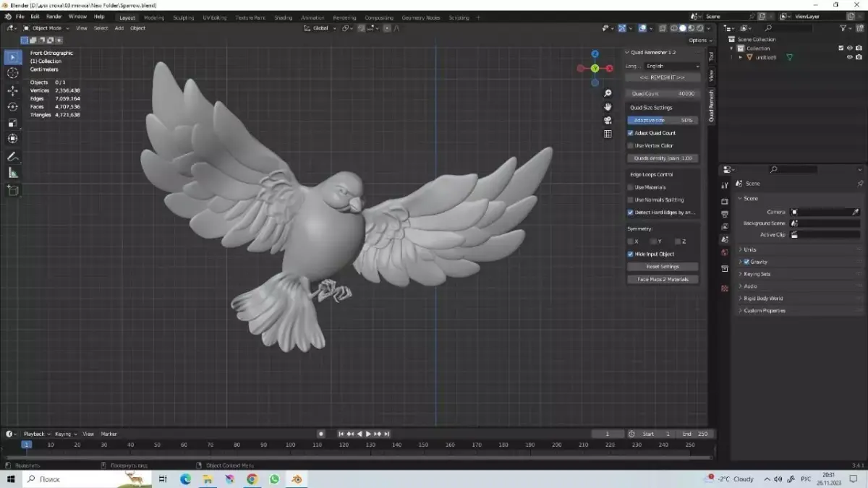This screenshot has height=488, width=868.
Task: Click the Reset Settings button
Action: point(663,267)
